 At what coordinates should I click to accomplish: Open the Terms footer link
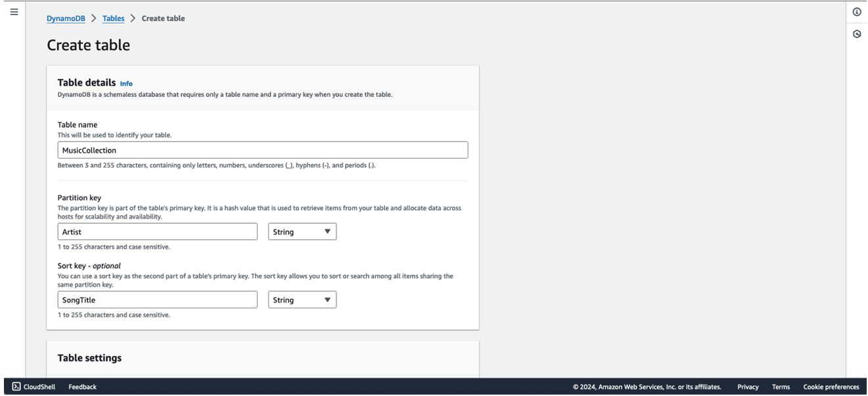[x=781, y=387]
